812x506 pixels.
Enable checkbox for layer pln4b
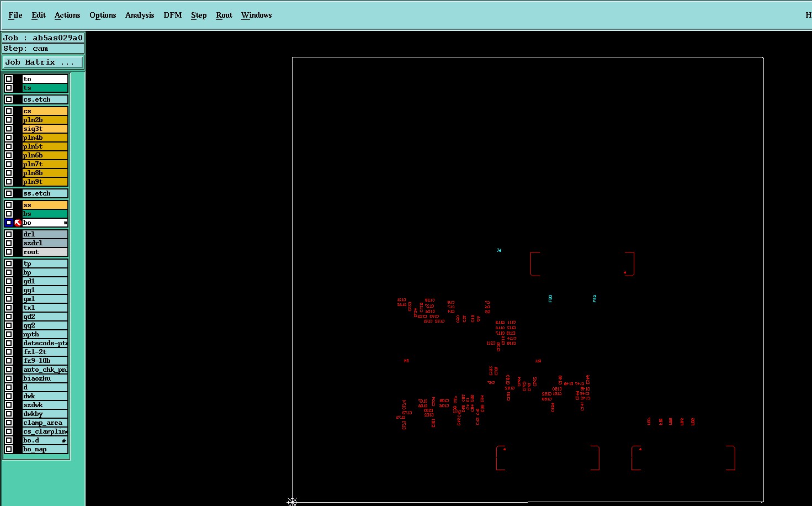(9, 138)
